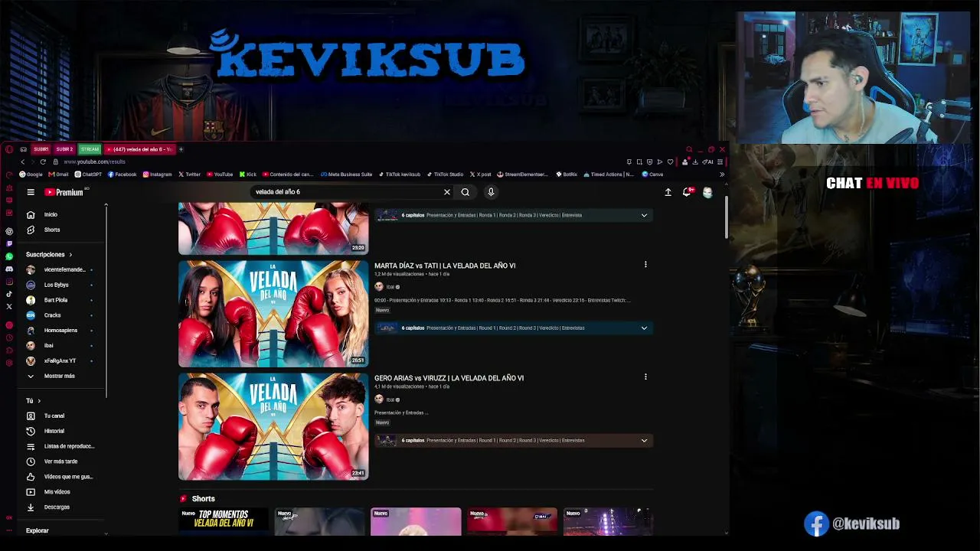Image resolution: width=980 pixels, height=551 pixels.
Task: Open the TikTok Studio bookmark
Action: point(445,174)
